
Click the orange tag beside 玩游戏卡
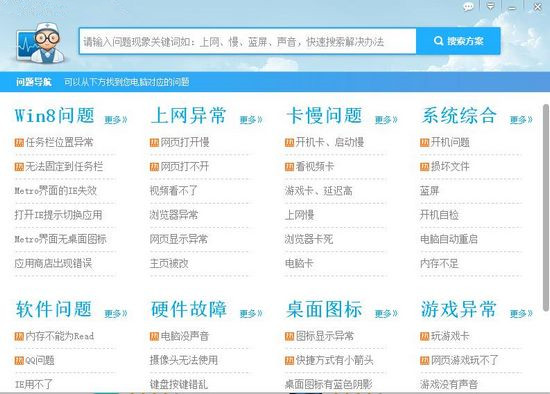click(424, 336)
